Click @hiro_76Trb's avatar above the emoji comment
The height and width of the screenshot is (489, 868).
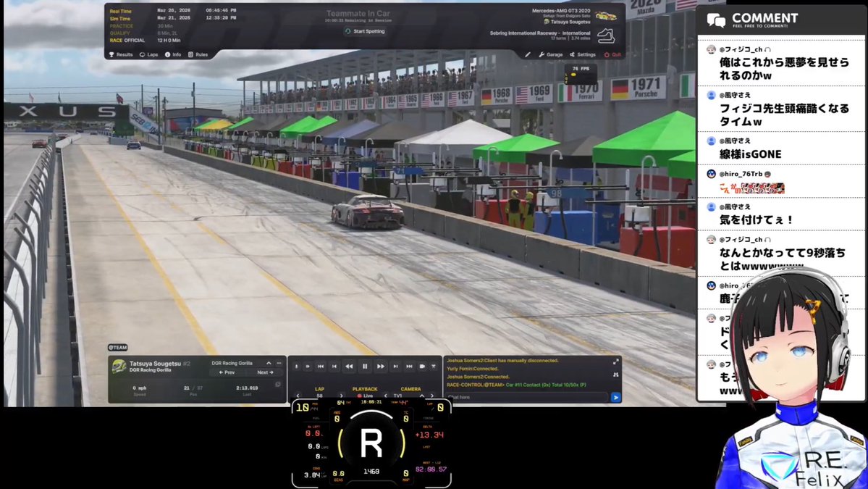point(712,174)
